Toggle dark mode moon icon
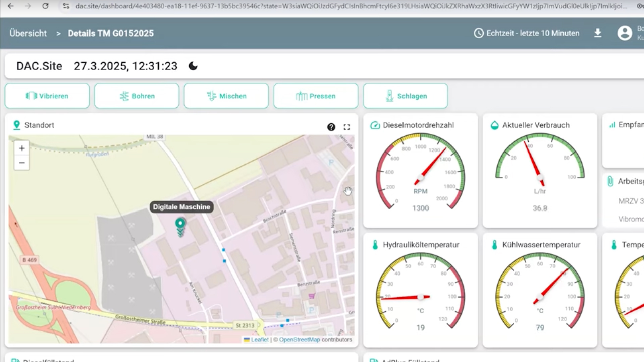The image size is (644, 362). pyautogui.click(x=193, y=66)
